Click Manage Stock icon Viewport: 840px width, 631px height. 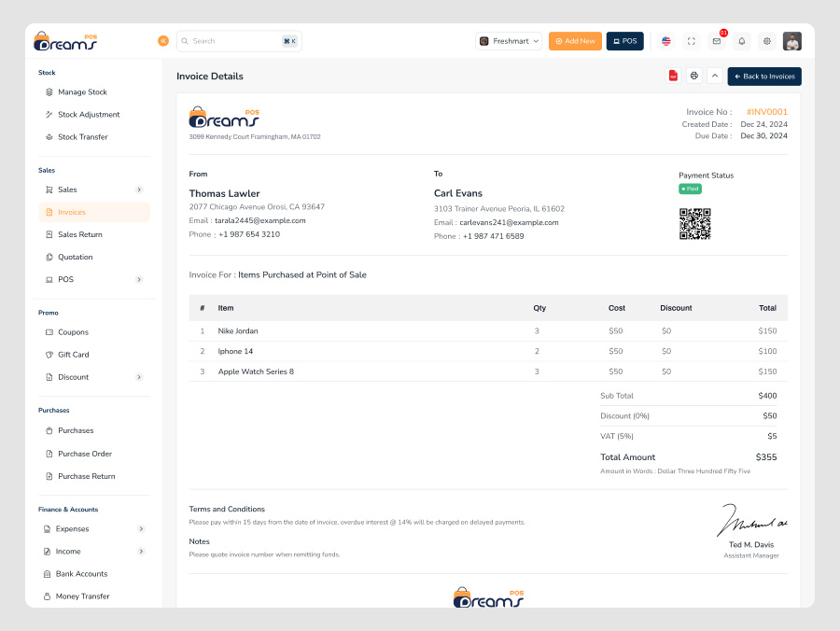(49, 92)
